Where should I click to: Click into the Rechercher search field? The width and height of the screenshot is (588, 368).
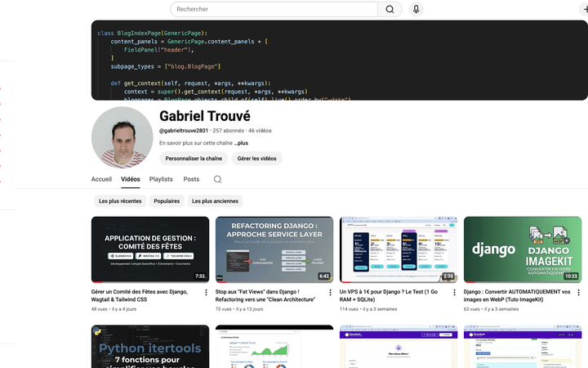tap(274, 9)
